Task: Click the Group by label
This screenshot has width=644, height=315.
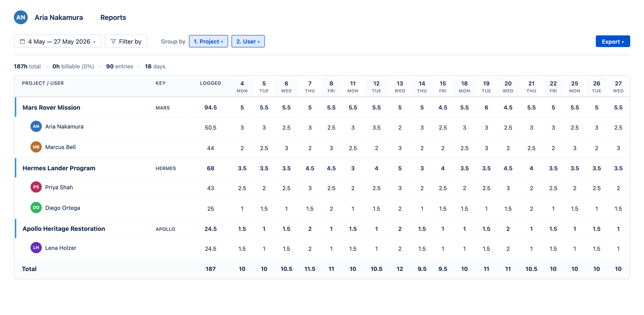Action: 173,41
